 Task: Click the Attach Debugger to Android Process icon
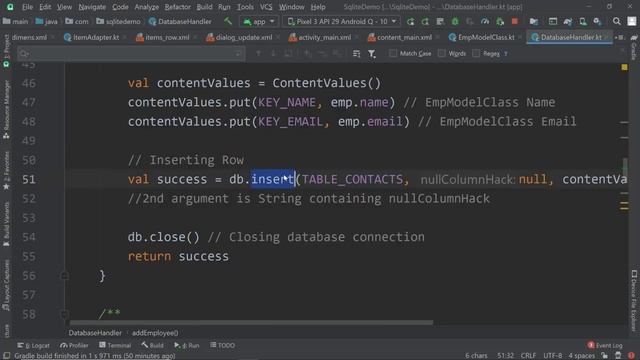[500, 21]
